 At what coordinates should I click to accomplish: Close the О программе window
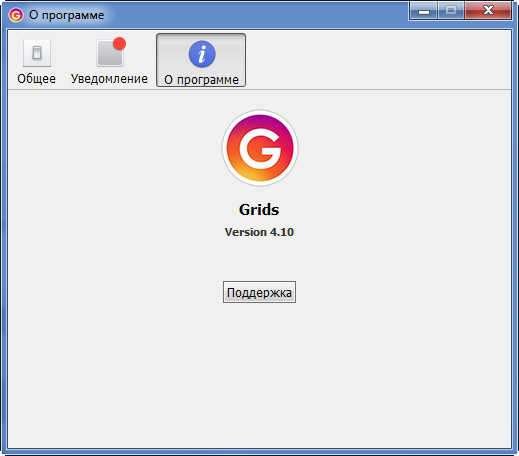(488, 10)
